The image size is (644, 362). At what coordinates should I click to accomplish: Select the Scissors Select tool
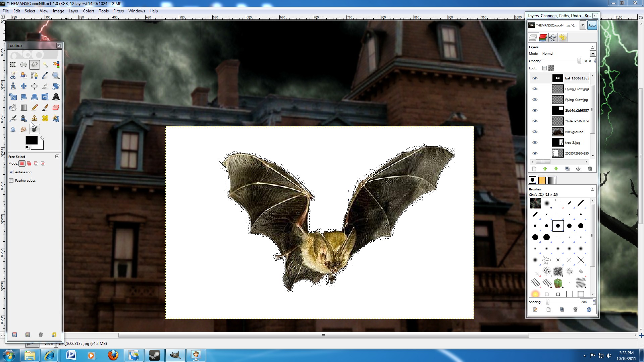[x=13, y=75]
